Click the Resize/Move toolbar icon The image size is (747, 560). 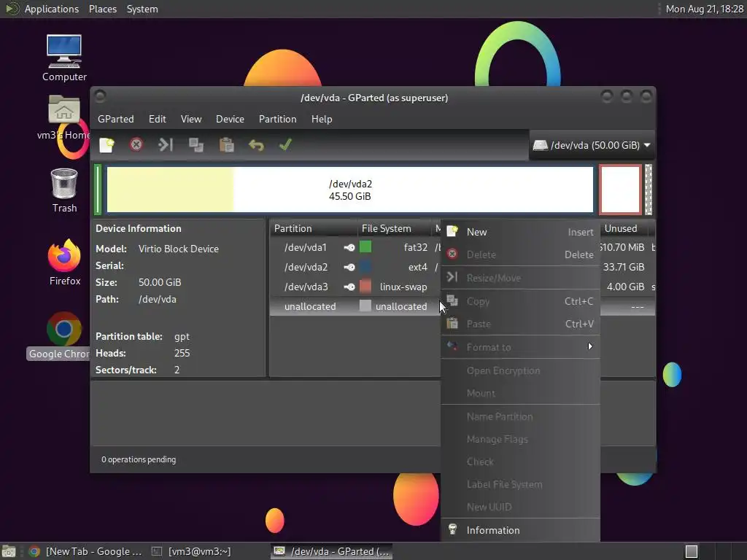pyautogui.click(x=166, y=145)
